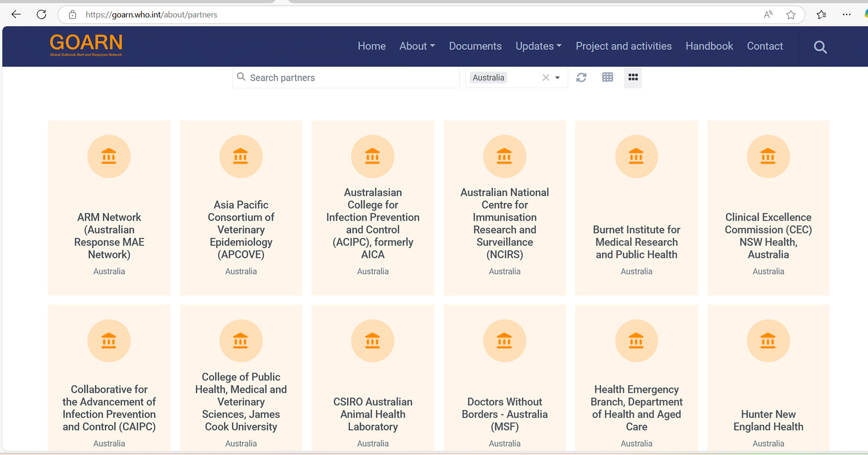Open Health Emergency Branch, Department of Health
868x455 pixels.
pos(637,408)
